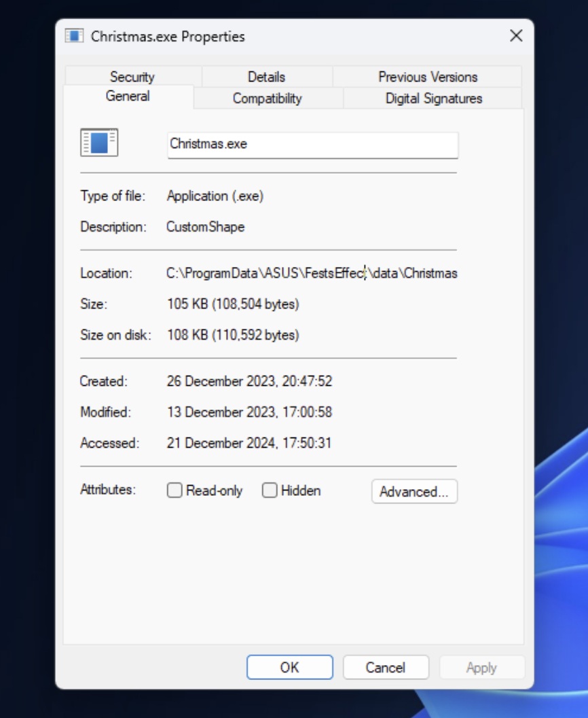This screenshot has height=718, width=588.
Task: Switch to the Security tab
Action: click(132, 77)
